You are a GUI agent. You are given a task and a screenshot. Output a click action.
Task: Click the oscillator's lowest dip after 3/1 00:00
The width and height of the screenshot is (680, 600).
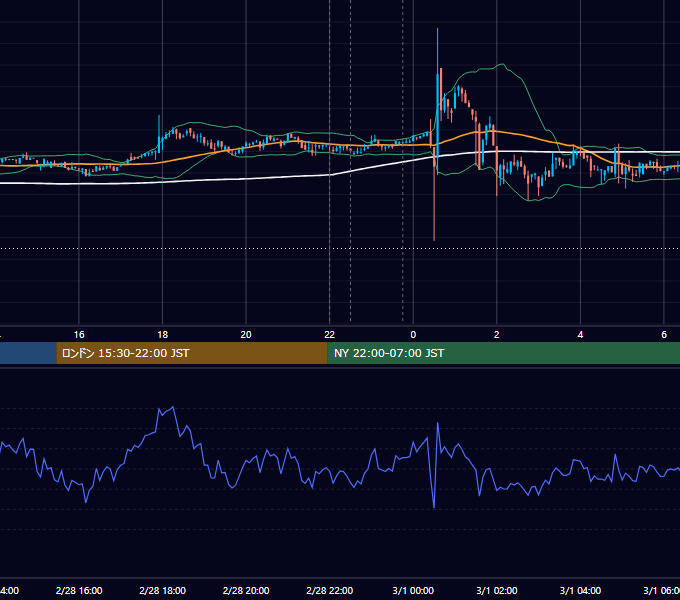434,506
